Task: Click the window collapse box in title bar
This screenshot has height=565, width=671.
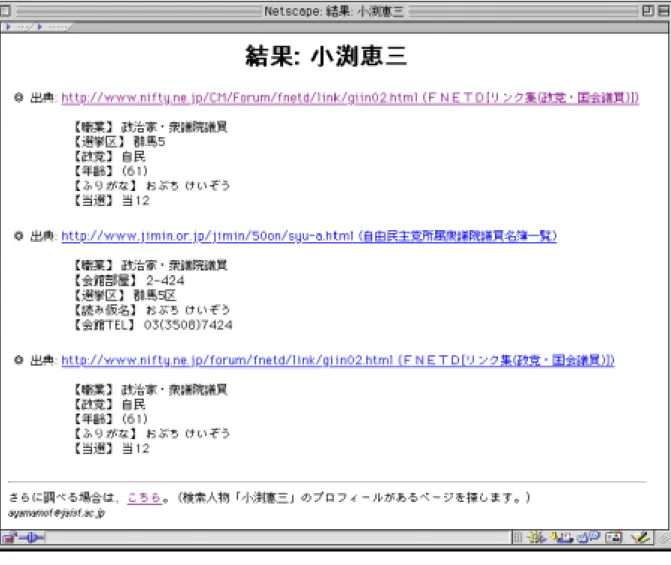Action: 664,11
